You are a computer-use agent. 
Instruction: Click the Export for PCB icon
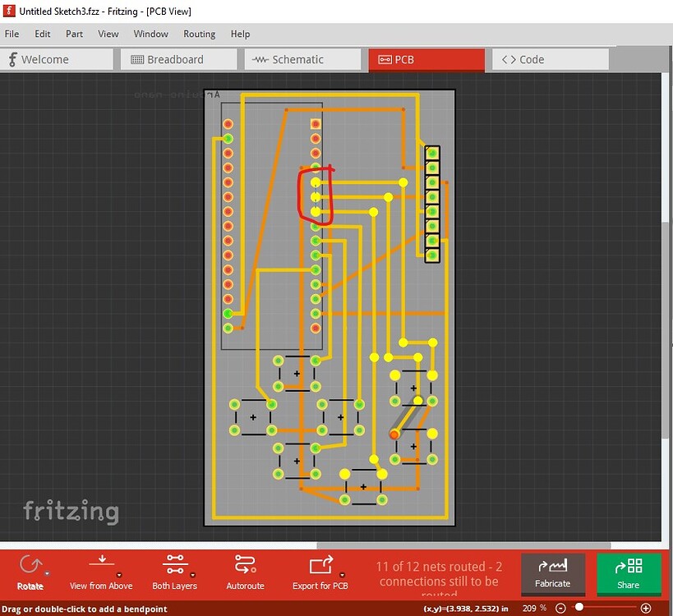point(321,564)
